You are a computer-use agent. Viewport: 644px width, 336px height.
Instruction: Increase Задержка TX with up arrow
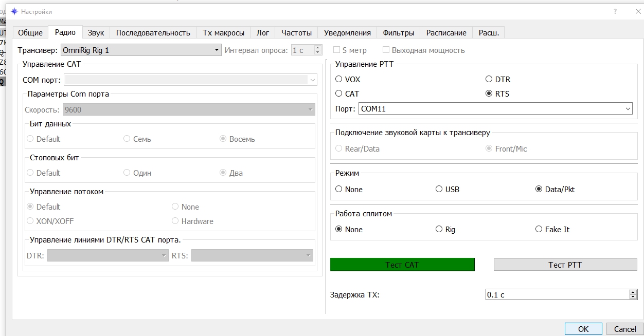pyautogui.click(x=633, y=292)
